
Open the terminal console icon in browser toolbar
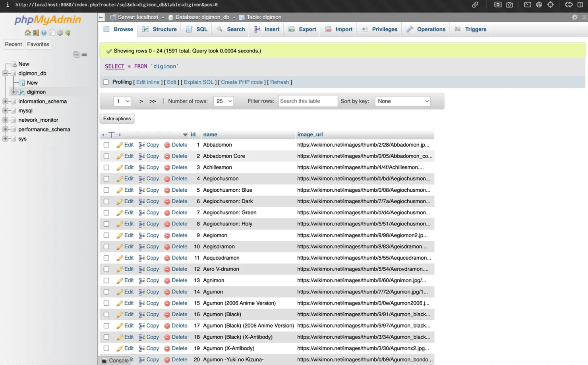click(x=527, y=5)
